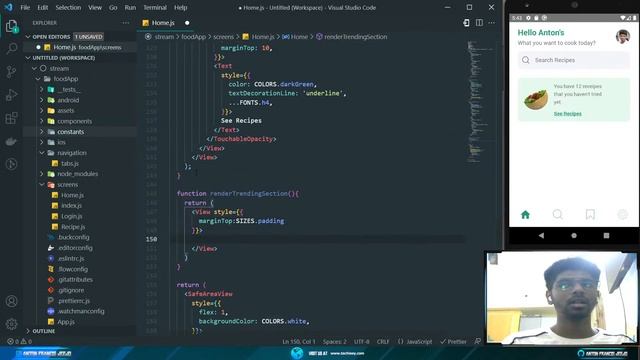Image resolution: width=640 pixels, height=360 pixels.
Task: Click the Prettier status bar item
Action: coord(453,341)
